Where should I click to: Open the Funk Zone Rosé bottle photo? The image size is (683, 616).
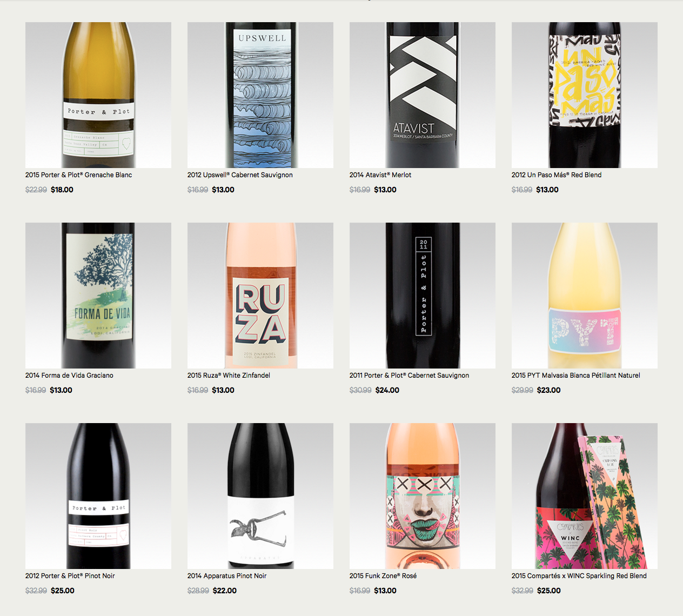[x=423, y=496]
